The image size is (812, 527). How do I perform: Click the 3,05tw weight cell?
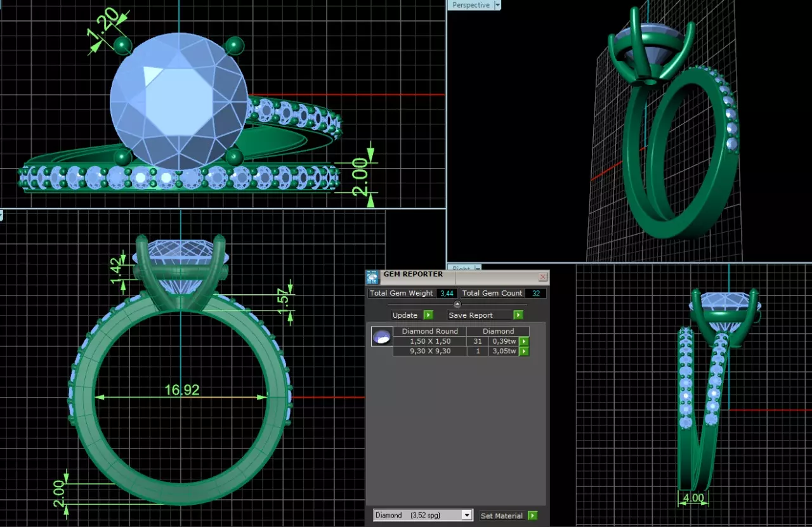(x=504, y=351)
